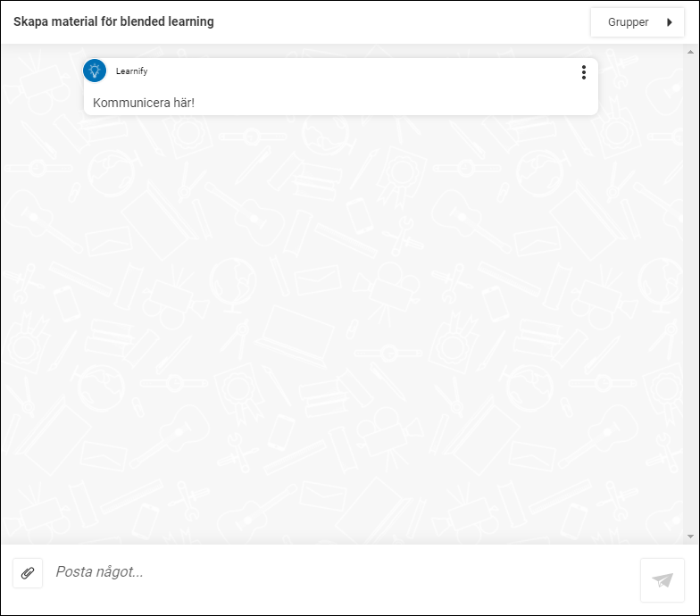
Task: Focus the 'Posta något...' input field
Action: click(344, 572)
